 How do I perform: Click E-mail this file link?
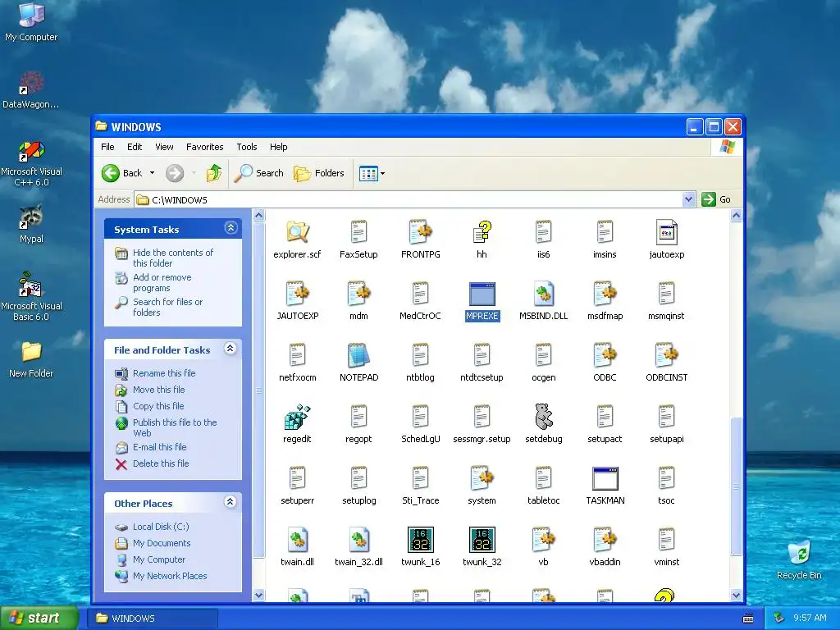coord(160,447)
